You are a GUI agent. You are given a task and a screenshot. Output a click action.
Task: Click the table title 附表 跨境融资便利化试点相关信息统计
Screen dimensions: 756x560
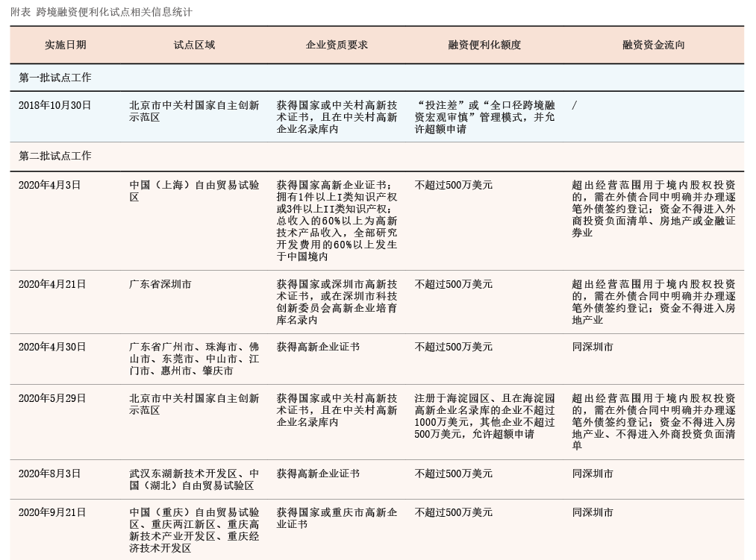pos(101,12)
